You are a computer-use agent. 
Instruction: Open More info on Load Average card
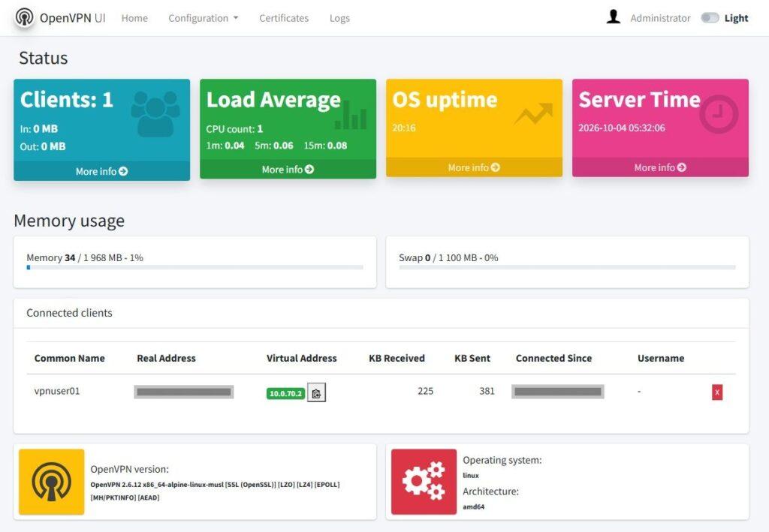pos(288,170)
